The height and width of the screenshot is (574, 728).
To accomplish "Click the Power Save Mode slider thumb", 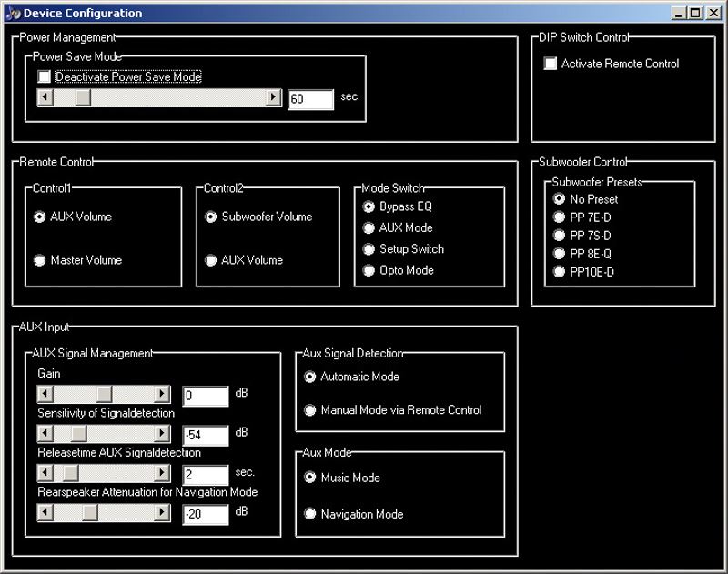I will [83, 97].
